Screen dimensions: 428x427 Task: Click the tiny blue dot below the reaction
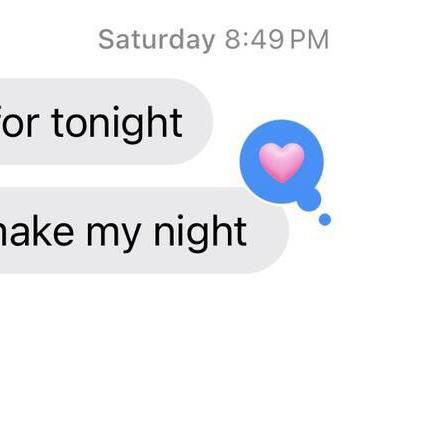point(325,220)
